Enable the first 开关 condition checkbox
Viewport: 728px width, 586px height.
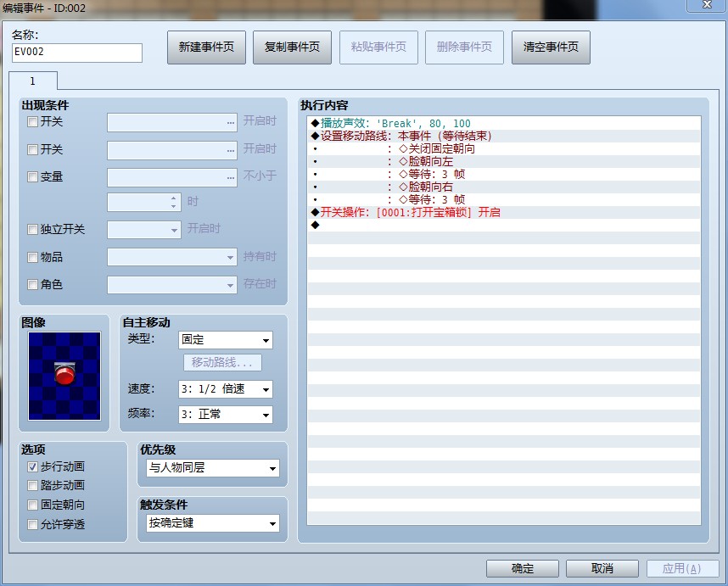pyautogui.click(x=33, y=122)
